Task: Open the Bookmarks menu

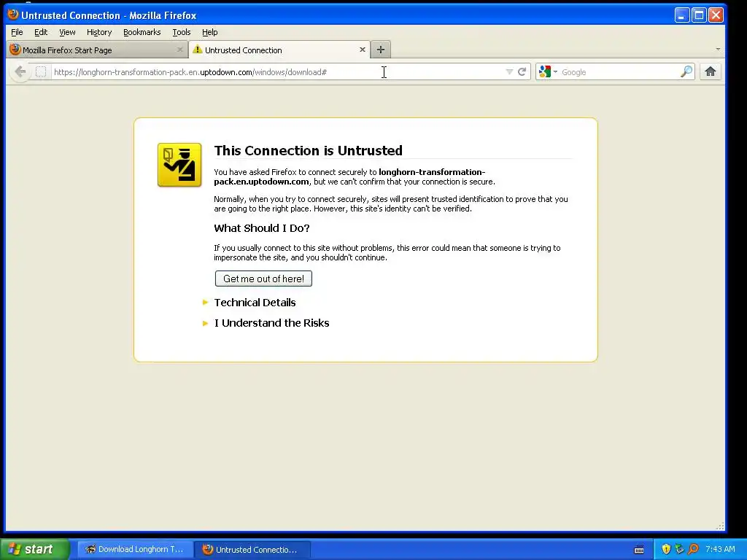Action: click(142, 32)
